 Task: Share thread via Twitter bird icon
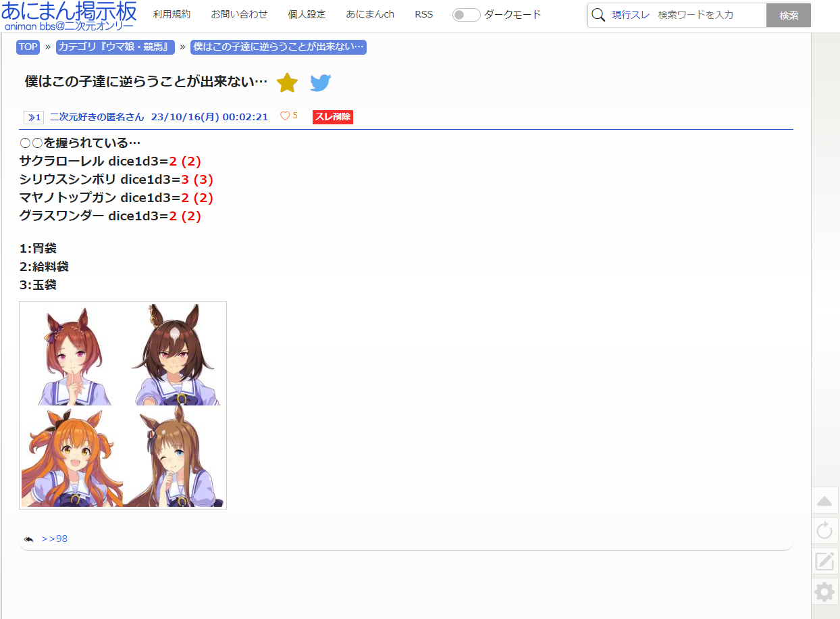(x=321, y=83)
